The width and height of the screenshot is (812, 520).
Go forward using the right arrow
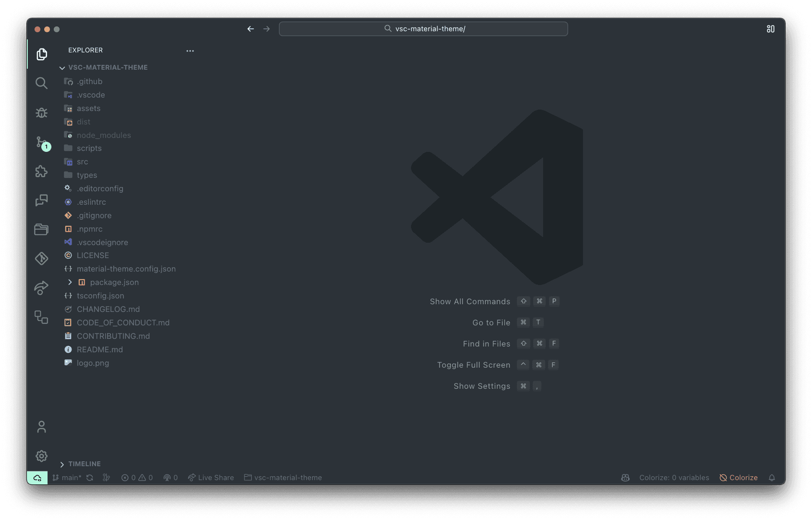267,29
